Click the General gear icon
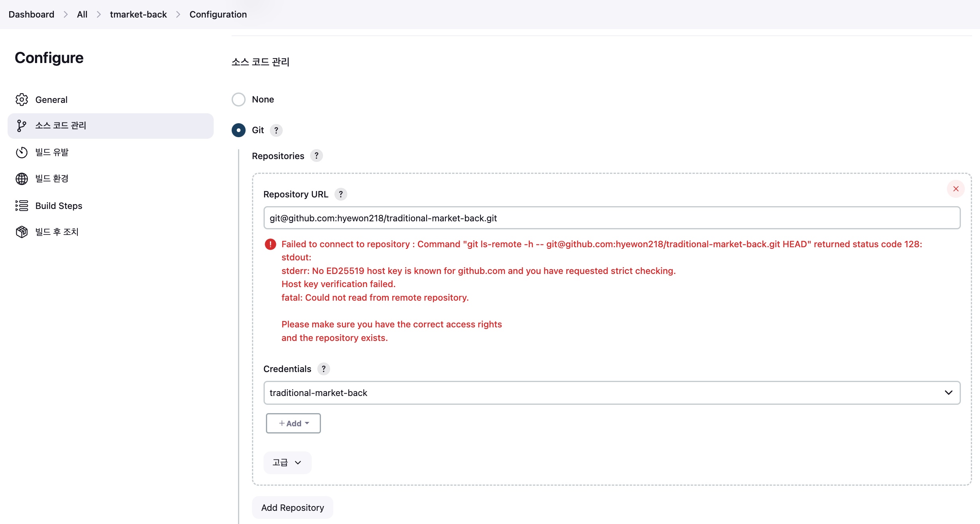The image size is (980, 524). click(x=22, y=100)
